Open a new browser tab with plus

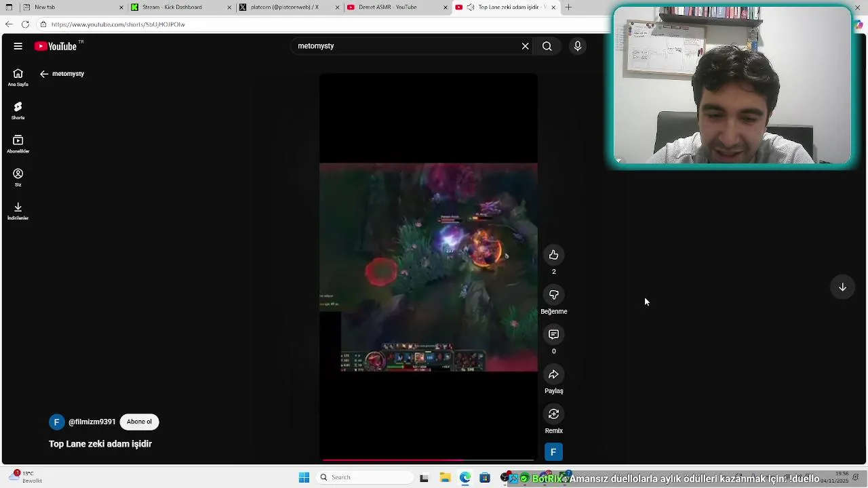coord(568,7)
